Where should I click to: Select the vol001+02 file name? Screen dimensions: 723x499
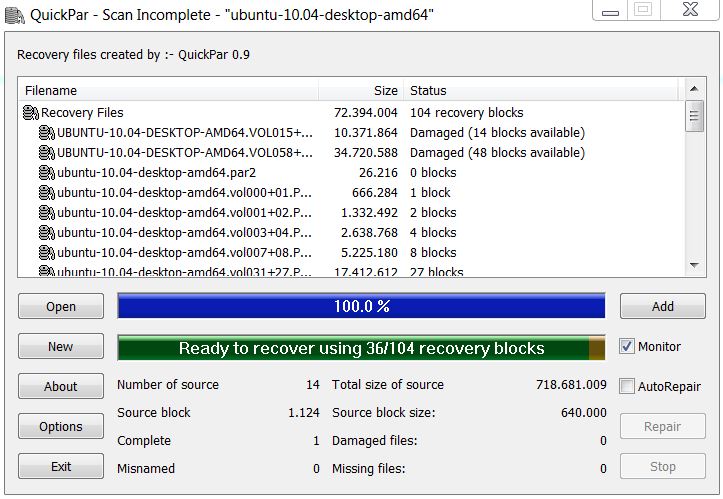(x=184, y=212)
